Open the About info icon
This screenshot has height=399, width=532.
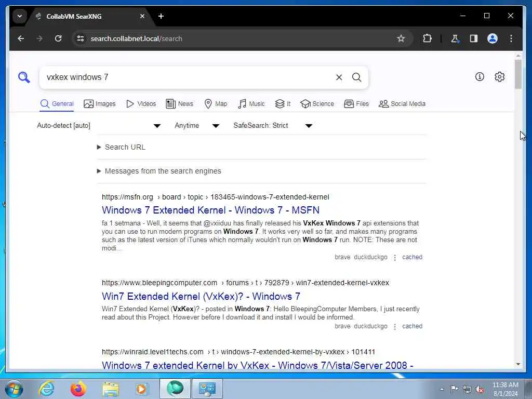480,77
